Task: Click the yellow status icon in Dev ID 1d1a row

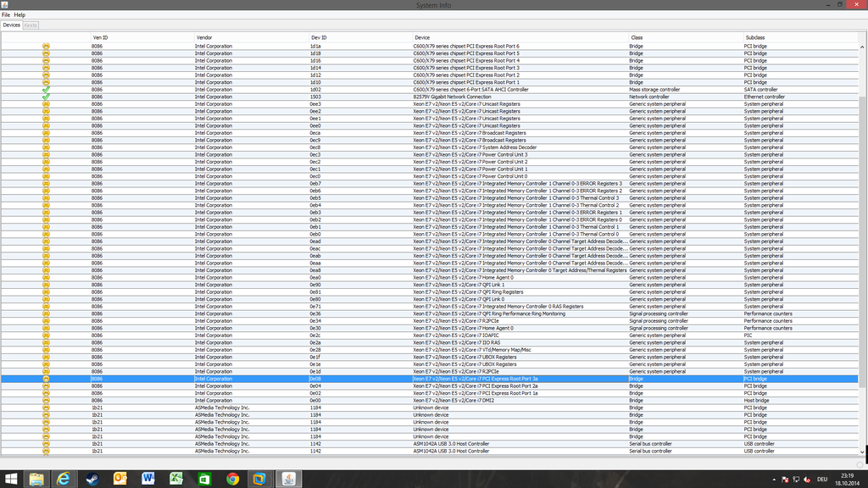Action: (x=46, y=46)
